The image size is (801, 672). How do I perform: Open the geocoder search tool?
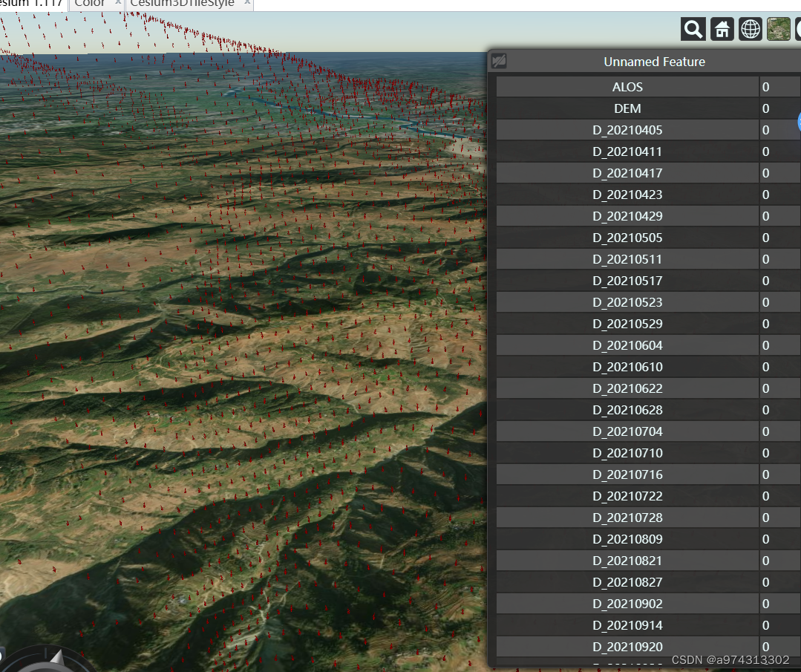pyautogui.click(x=693, y=29)
